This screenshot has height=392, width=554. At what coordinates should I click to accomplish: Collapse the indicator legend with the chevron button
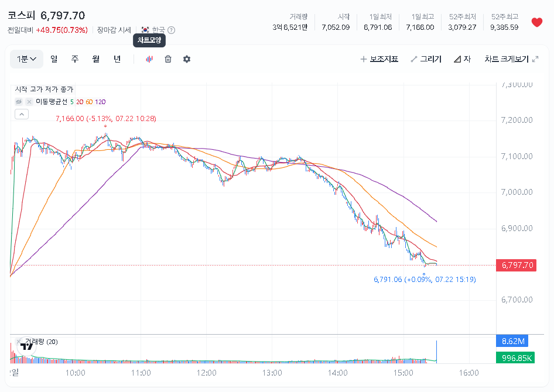(22, 114)
